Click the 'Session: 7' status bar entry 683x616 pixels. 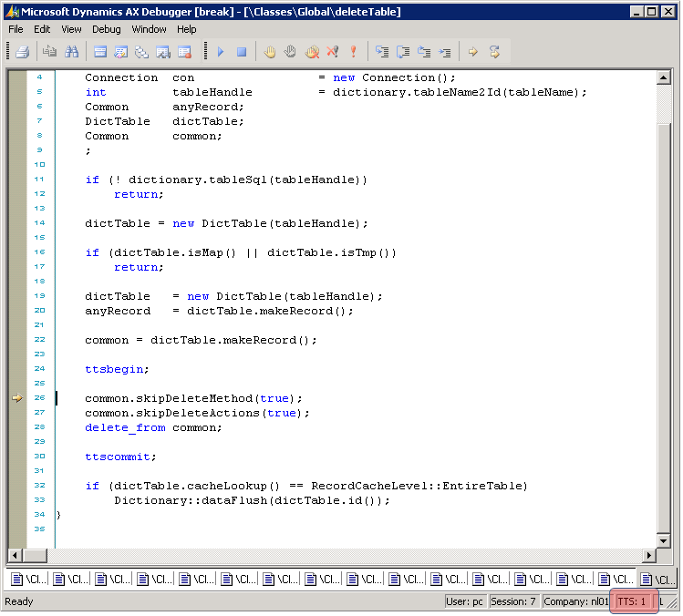tap(513, 601)
